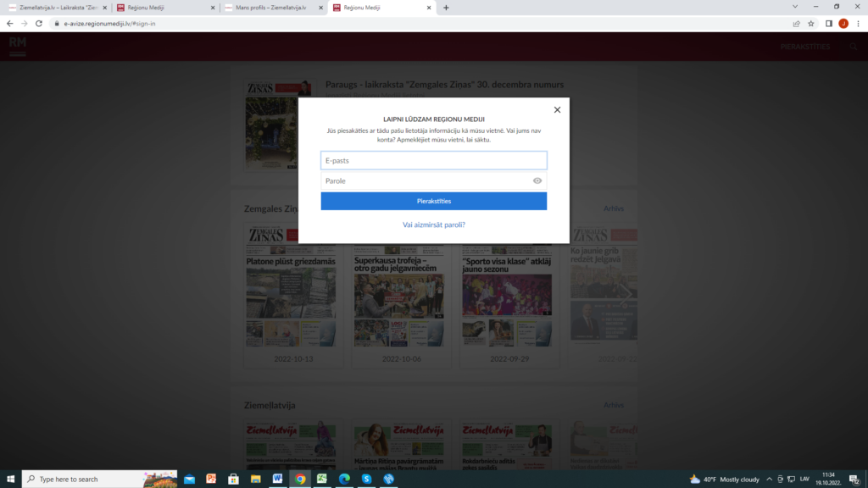Reload the page

[38, 24]
